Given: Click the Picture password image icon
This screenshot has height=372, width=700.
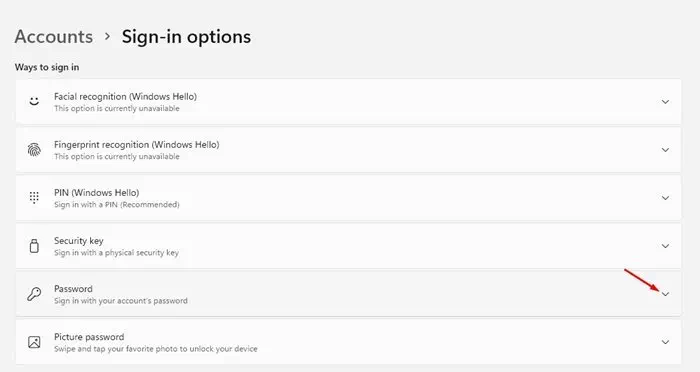Looking at the screenshot, I should [34, 342].
